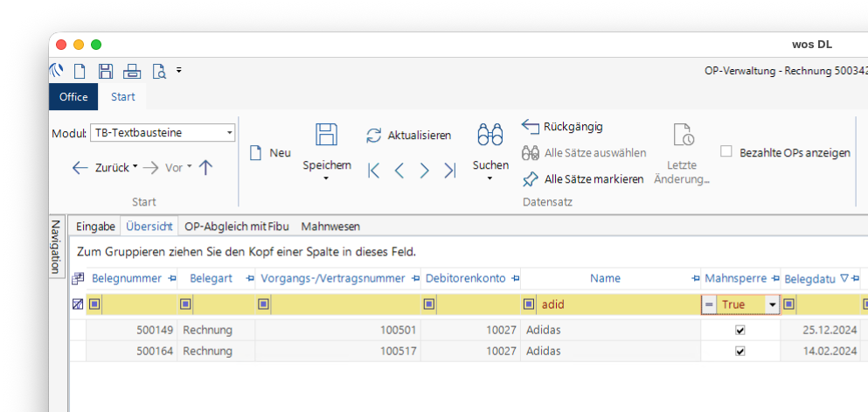Click the Zurück back button
The image size is (868, 412).
coord(102,167)
